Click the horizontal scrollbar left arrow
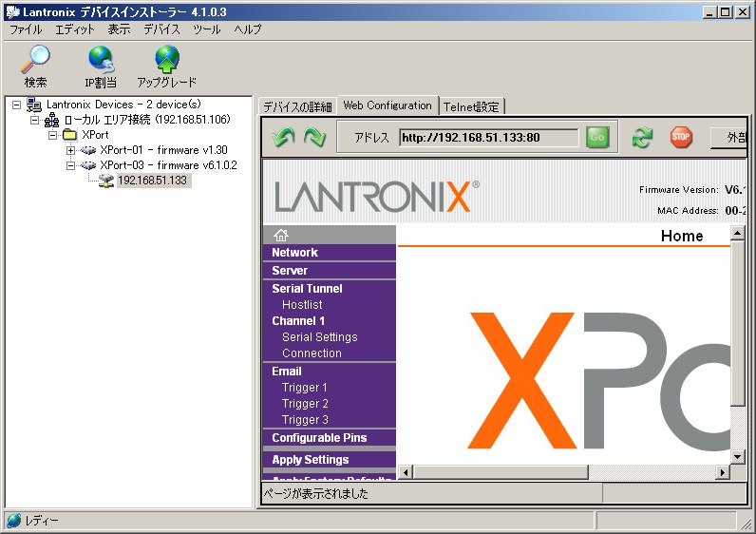 (x=406, y=472)
